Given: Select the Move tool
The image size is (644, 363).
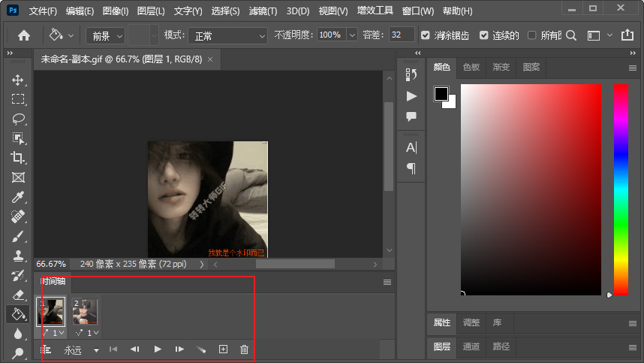Looking at the screenshot, I should pos(18,80).
